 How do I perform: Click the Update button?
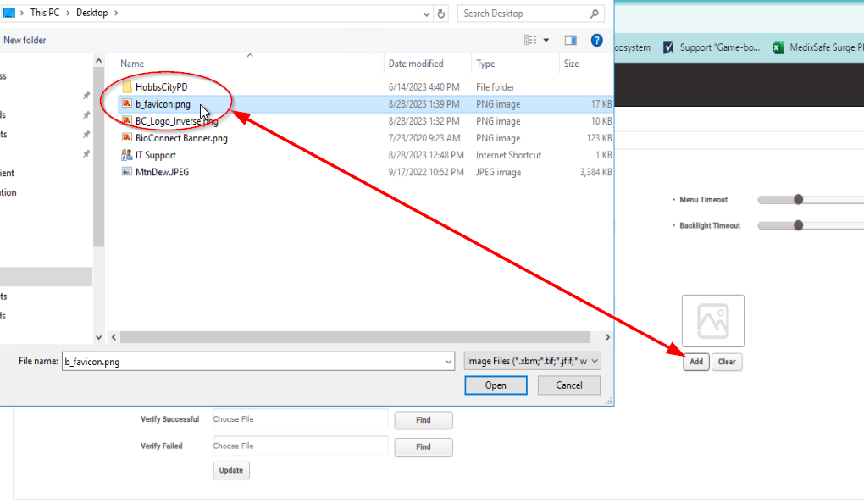[231, 470]
